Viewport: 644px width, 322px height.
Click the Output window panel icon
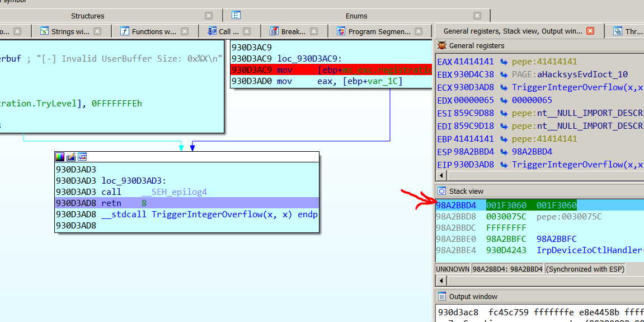click(442, 297)
